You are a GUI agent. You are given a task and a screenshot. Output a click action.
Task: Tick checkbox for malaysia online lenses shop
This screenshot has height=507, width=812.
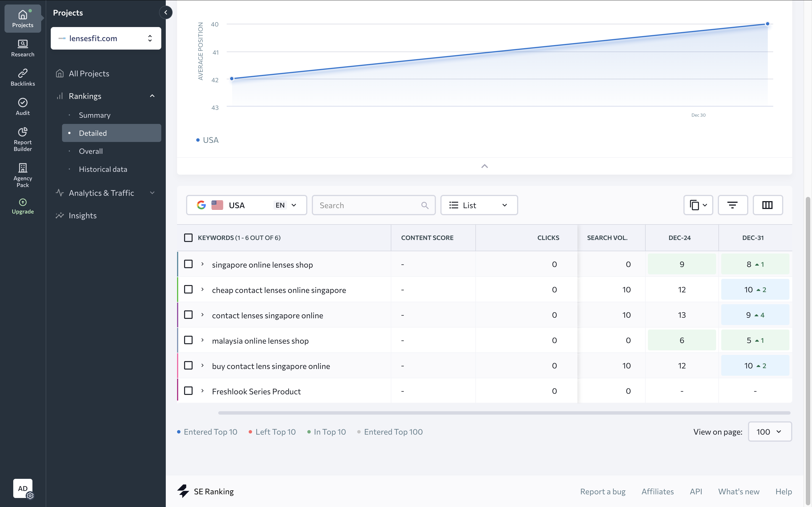[188, 340]
